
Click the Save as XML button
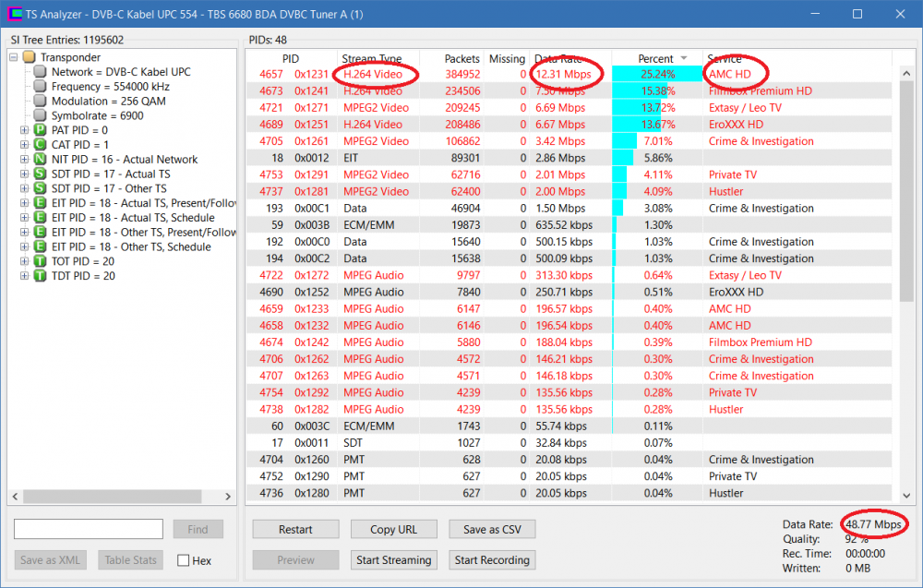pos(50,559)
